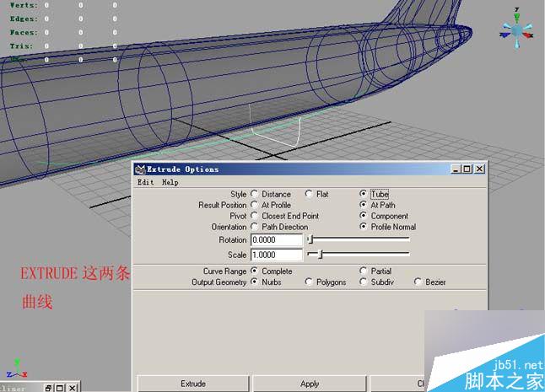Click the Verts label in heads-up display

tap(24, 5)
